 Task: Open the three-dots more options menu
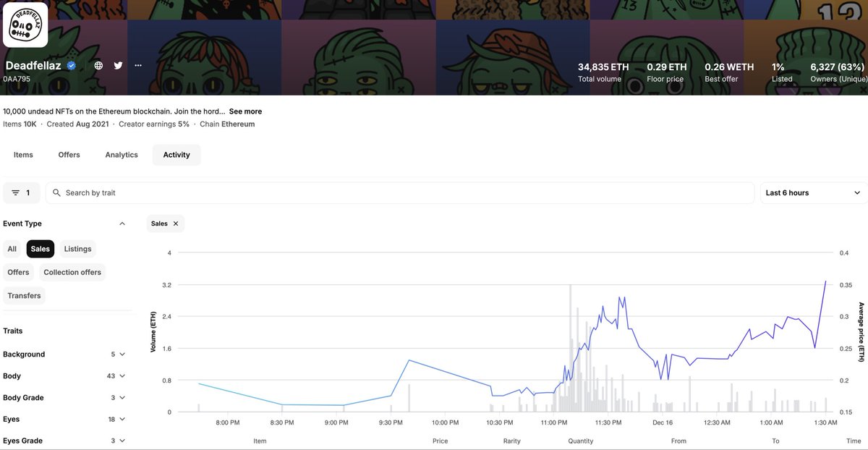138,65
